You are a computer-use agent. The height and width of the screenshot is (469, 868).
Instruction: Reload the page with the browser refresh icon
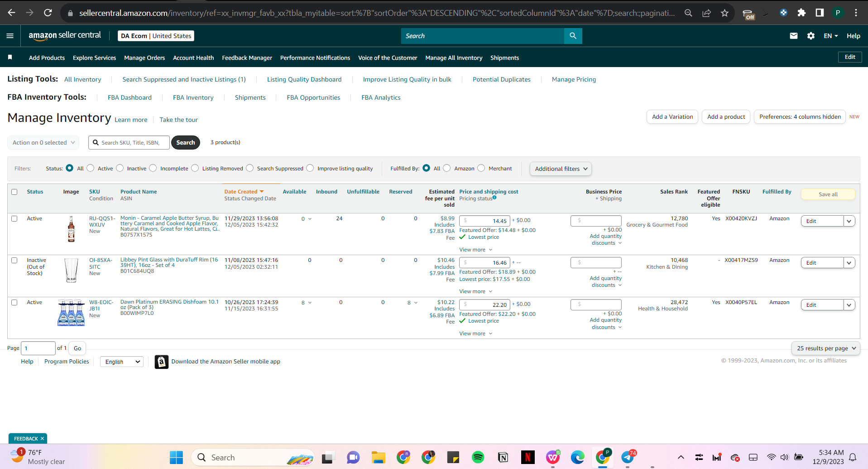tap(48, 13)
